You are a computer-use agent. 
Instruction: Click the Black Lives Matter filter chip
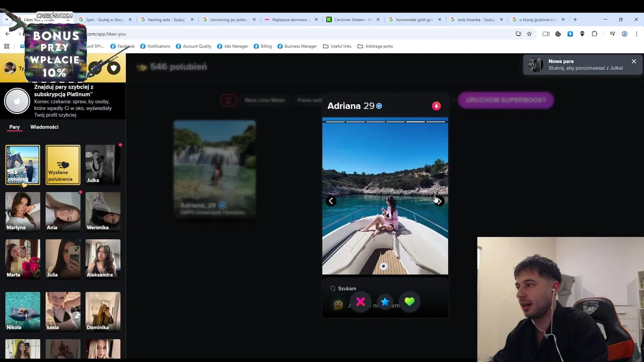click(x=265, y=100)
